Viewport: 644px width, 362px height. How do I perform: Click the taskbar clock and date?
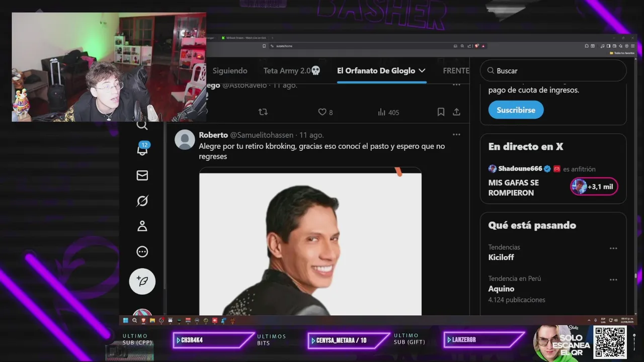[x=626, y=320]
